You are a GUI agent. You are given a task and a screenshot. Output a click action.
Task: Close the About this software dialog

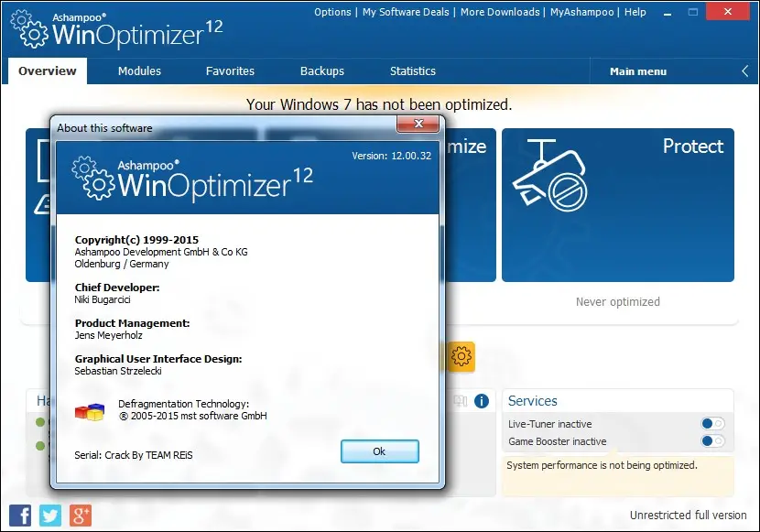[418, 124]
